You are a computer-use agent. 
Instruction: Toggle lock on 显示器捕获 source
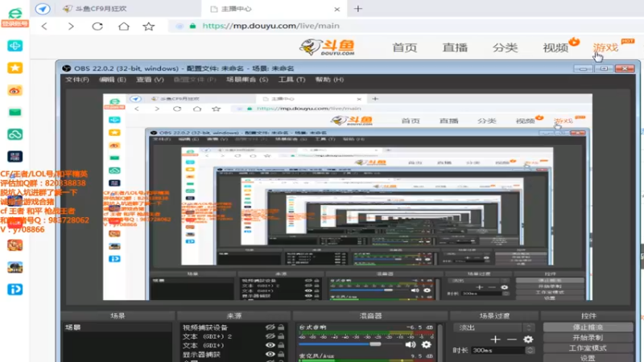281,354
